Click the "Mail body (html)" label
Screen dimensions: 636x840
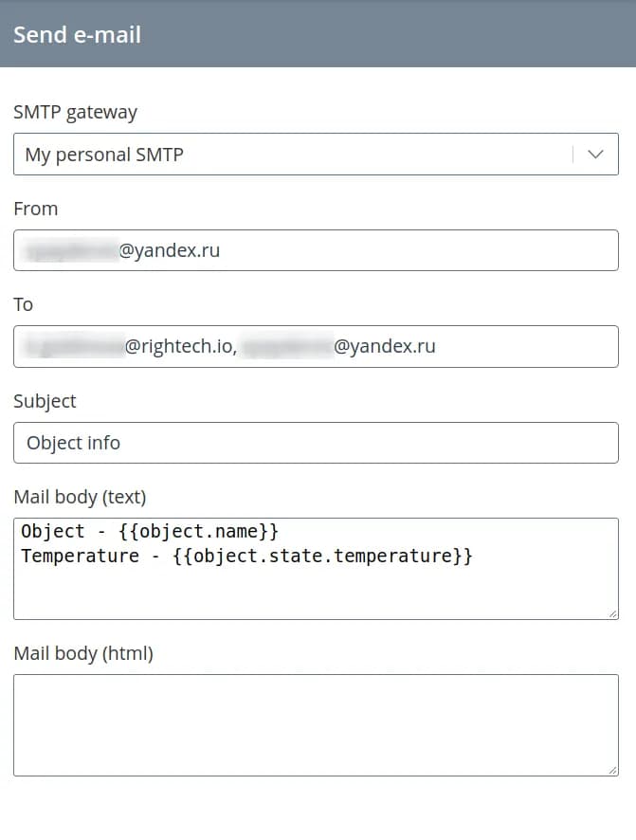pos(83,653)
